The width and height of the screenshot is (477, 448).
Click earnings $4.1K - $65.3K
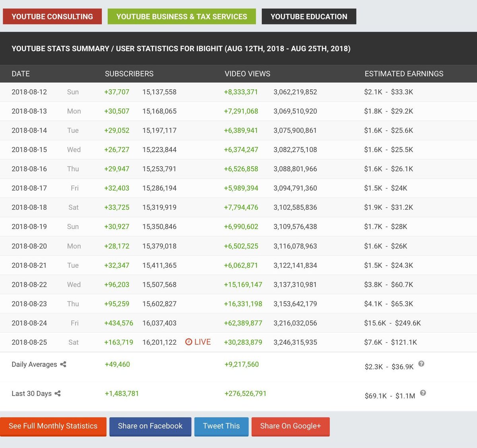click(x=388, y=304)
